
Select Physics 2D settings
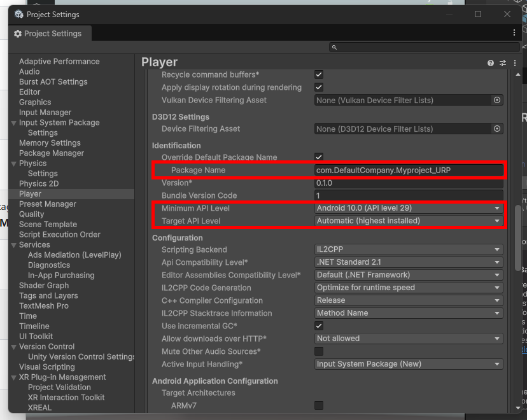39,184
